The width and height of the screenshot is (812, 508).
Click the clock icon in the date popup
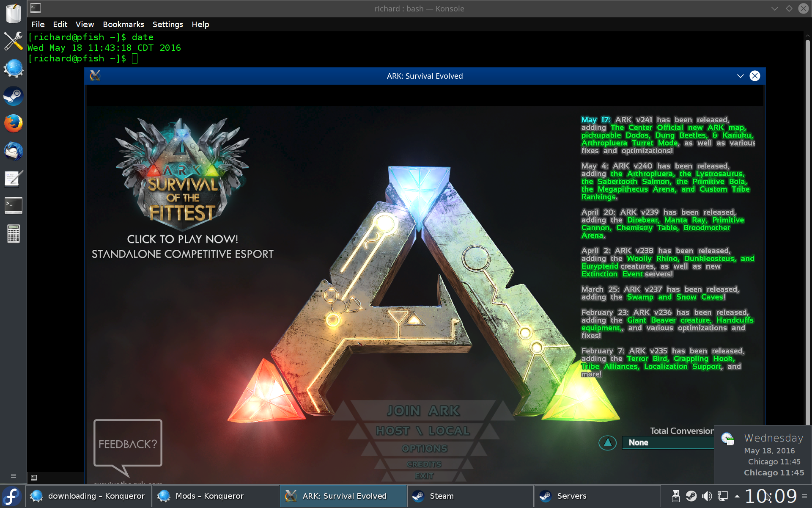[728, 439]
